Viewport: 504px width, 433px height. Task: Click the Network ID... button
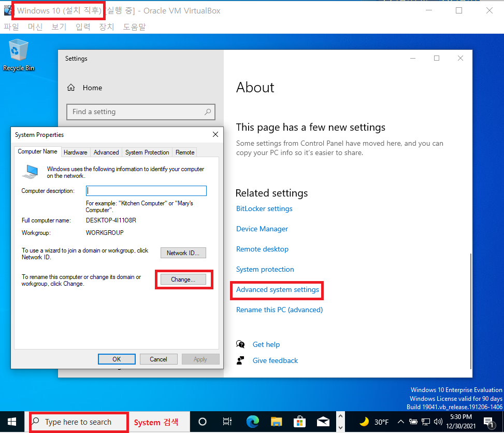pyautogui.click(x=183, y=253)
